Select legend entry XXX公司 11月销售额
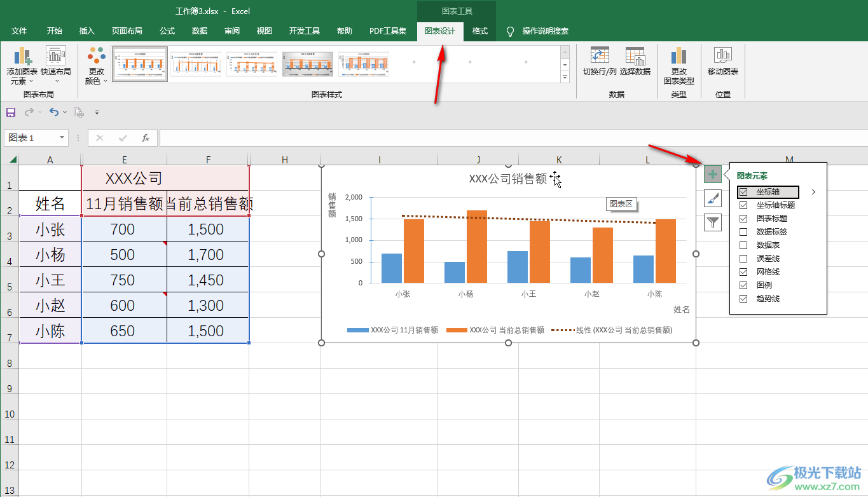 [393, 330]
